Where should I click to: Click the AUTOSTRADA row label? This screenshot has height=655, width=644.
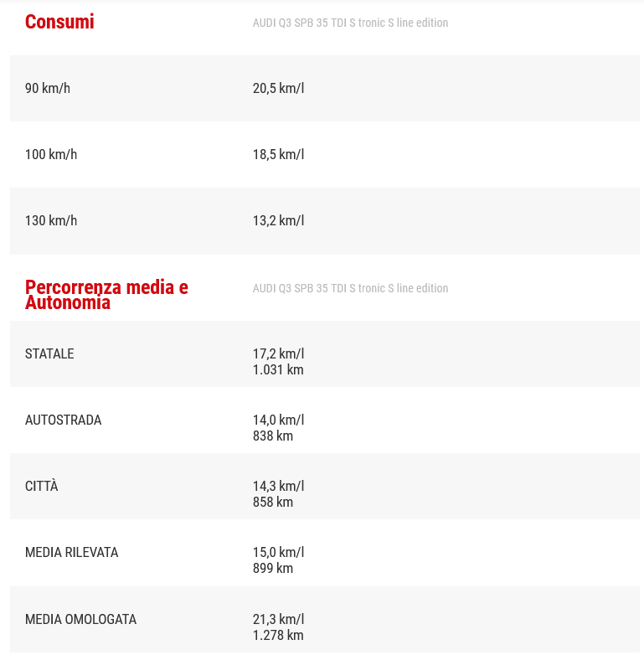coord(63,420)
